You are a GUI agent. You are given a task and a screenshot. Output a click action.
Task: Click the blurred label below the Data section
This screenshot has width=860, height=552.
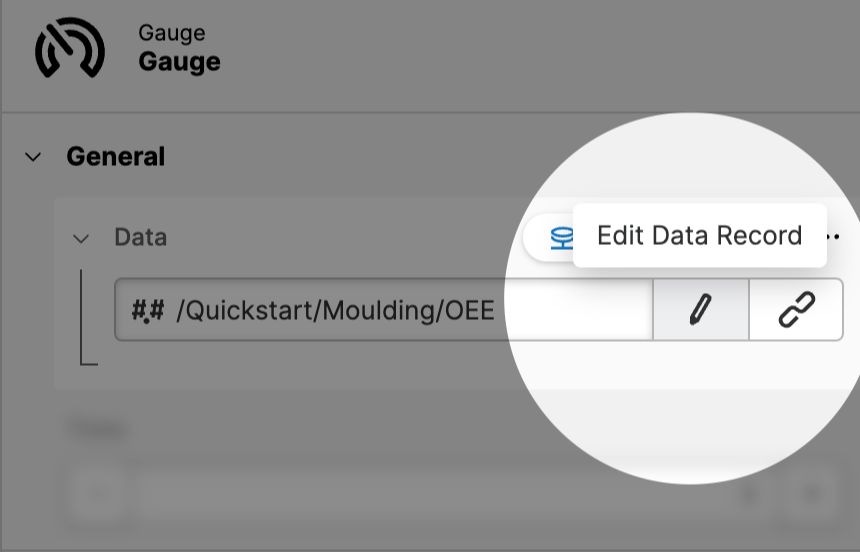click(98, 429)
